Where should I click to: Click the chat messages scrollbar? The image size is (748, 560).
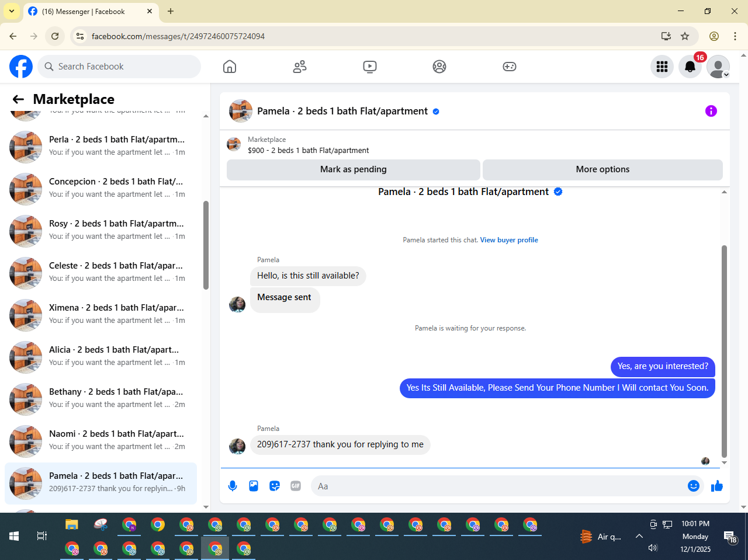point(724,351)
